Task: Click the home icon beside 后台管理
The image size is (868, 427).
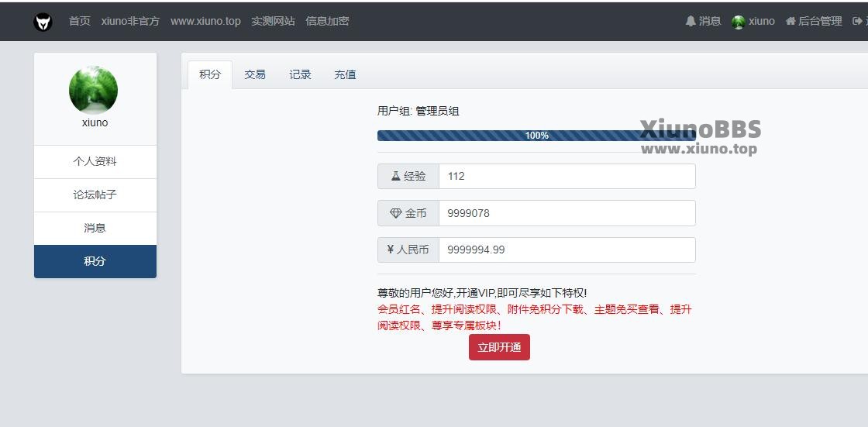Action: point(790,21)
